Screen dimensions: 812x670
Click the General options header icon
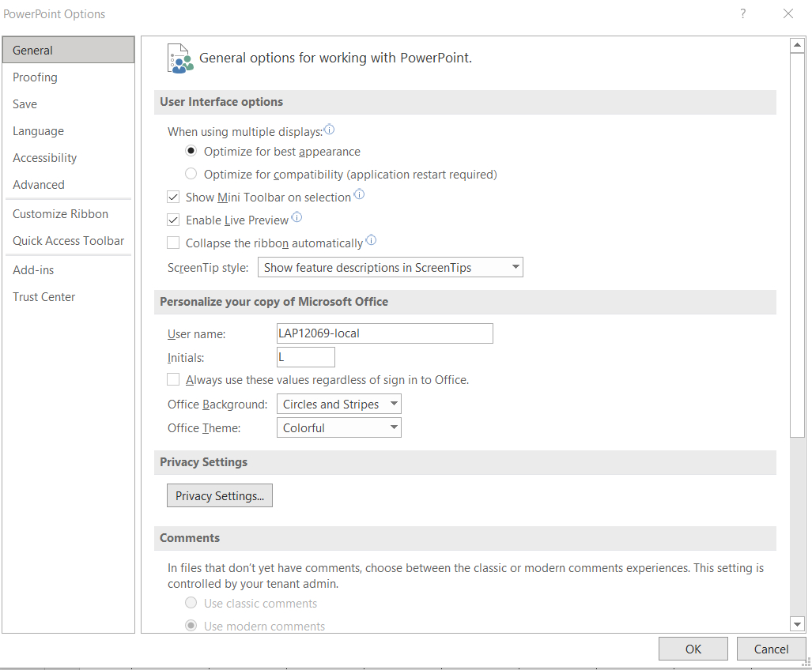(x=179, y=58)
